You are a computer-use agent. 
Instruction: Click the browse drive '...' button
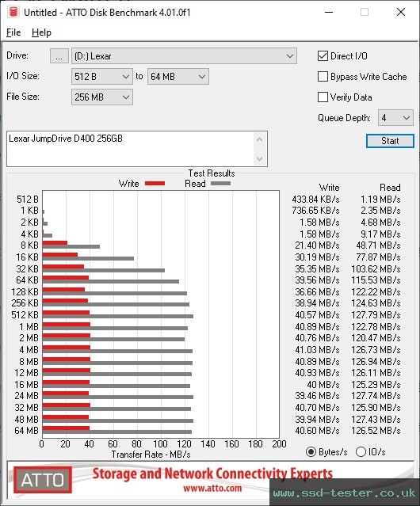coord(59,56)
